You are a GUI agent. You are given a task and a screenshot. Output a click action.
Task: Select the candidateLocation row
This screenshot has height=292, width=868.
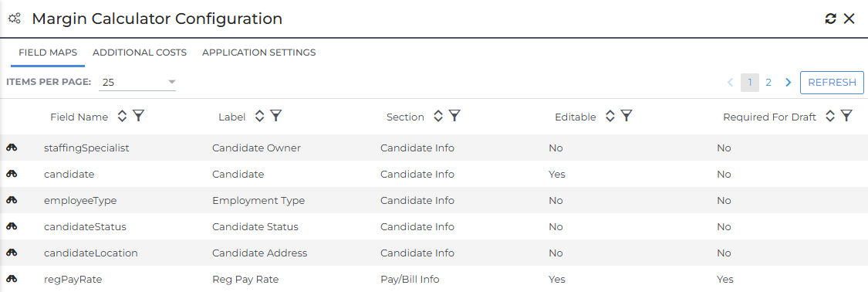pos(434,253)
